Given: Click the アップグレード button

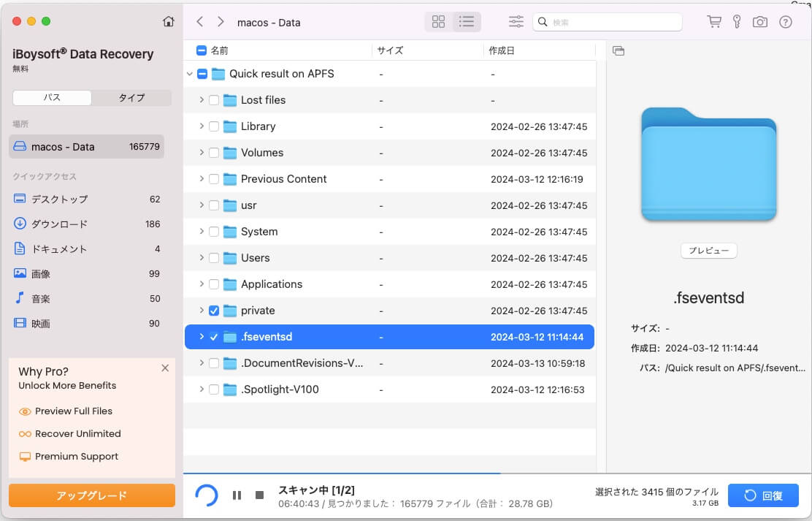Looking at the screenshot, I should pos(92,495).
